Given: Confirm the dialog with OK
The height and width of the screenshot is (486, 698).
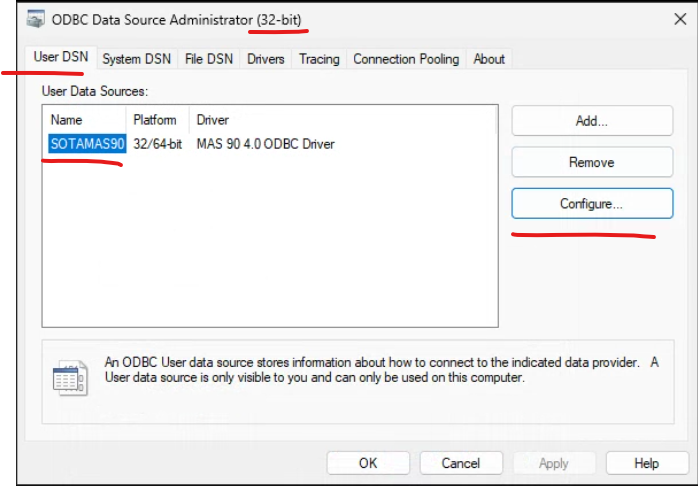Looking at the screenshot, I should click(x=368, y=463).
